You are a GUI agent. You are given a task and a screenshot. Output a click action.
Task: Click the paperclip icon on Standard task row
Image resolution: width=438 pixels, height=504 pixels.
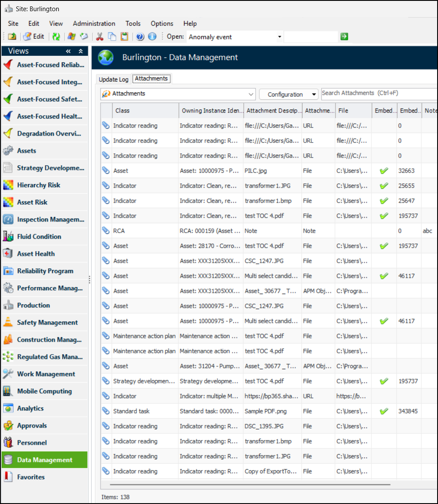(106, 411)
